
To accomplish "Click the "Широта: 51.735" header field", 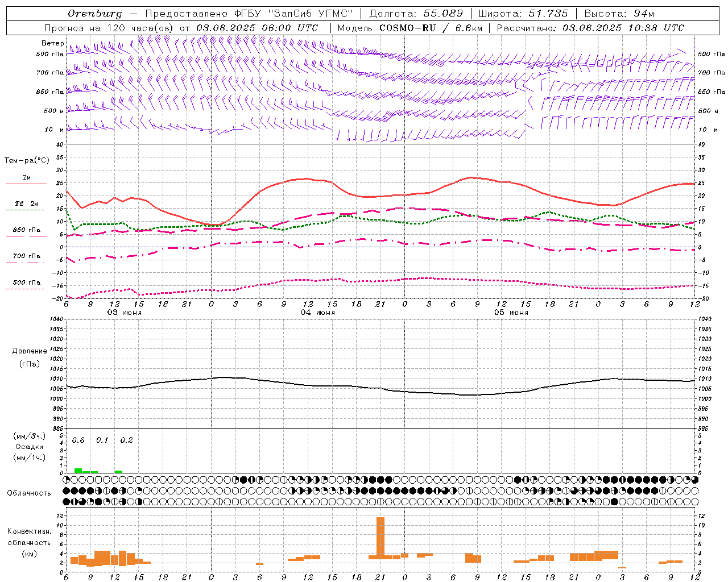I will [x=523, y=14].
